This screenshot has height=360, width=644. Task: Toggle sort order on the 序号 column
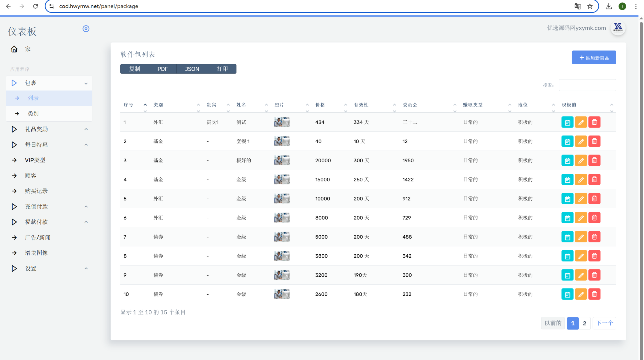tap(129, 105)
